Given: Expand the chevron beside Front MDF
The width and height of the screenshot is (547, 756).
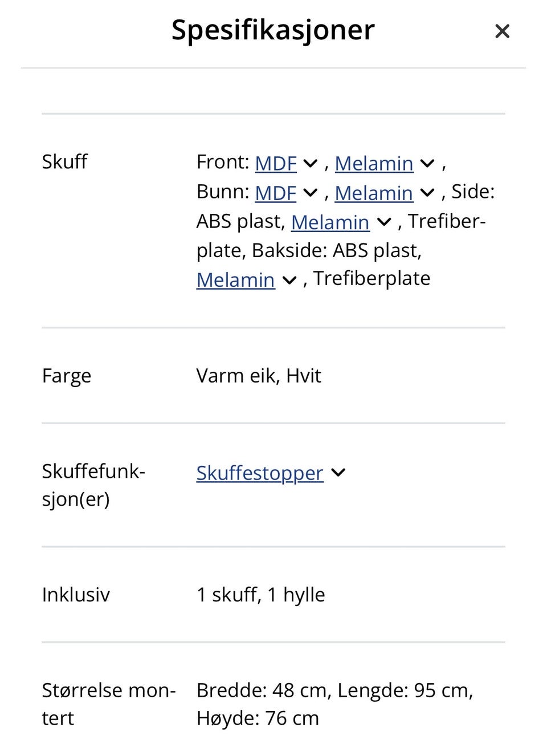Looking at the screenshot, I should (x=311, y=164).
